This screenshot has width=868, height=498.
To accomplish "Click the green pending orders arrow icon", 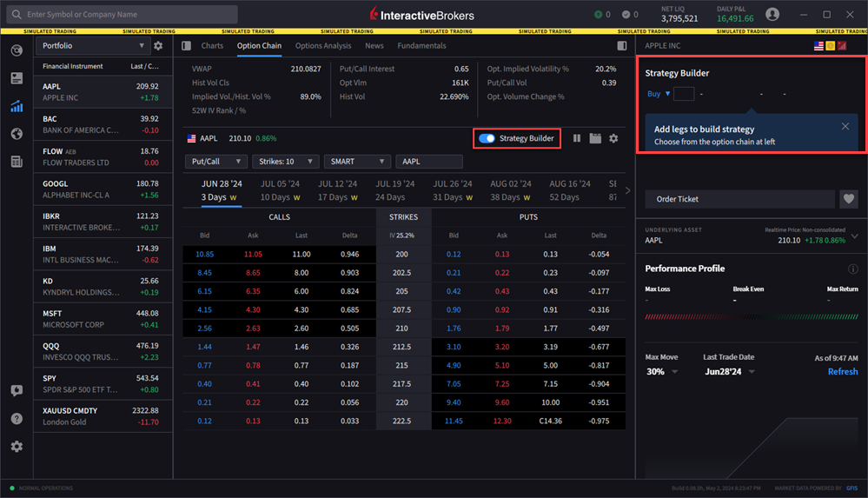I will pyautogui.click(x=598, y=15).
